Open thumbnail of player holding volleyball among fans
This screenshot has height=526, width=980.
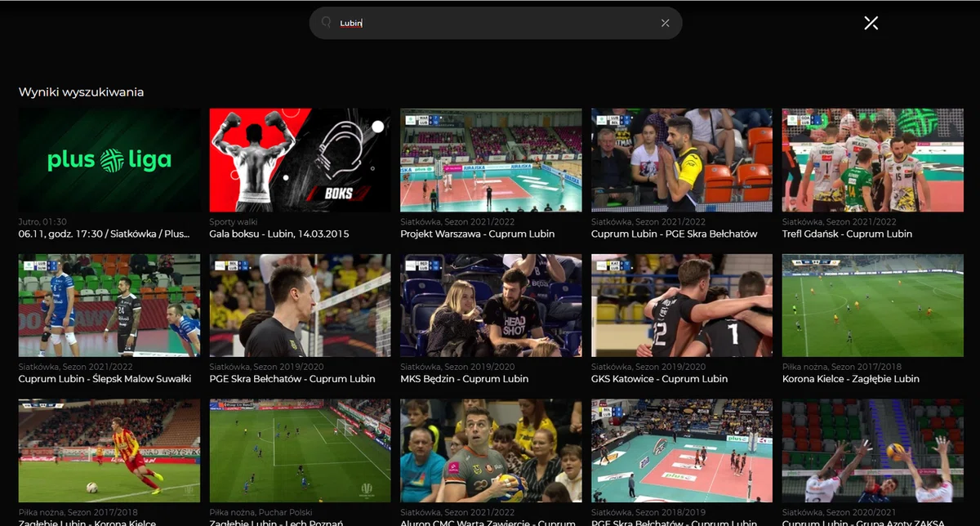pyautogui.click(x=491, y=451)
